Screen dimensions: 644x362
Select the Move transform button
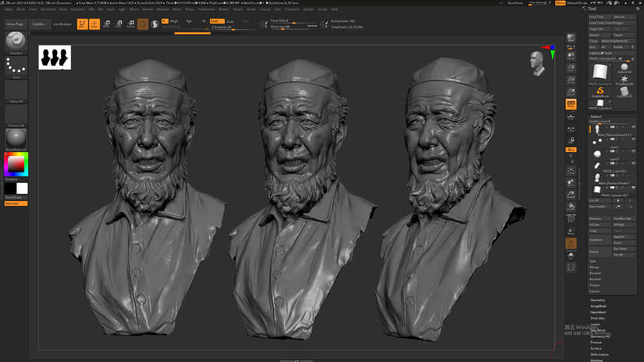point(107,24)
